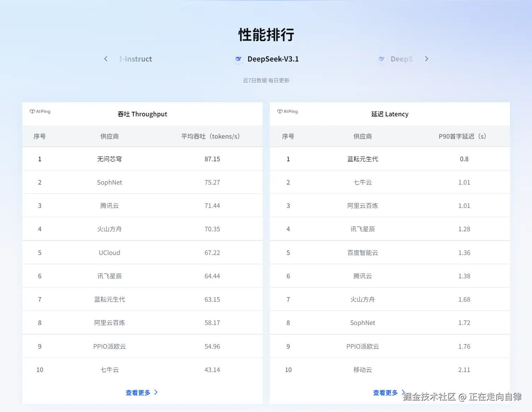Viewport: 532px width, 412px height.
Task: Select SophNet in the Throughput ranking
Action: tap(110, 182)
